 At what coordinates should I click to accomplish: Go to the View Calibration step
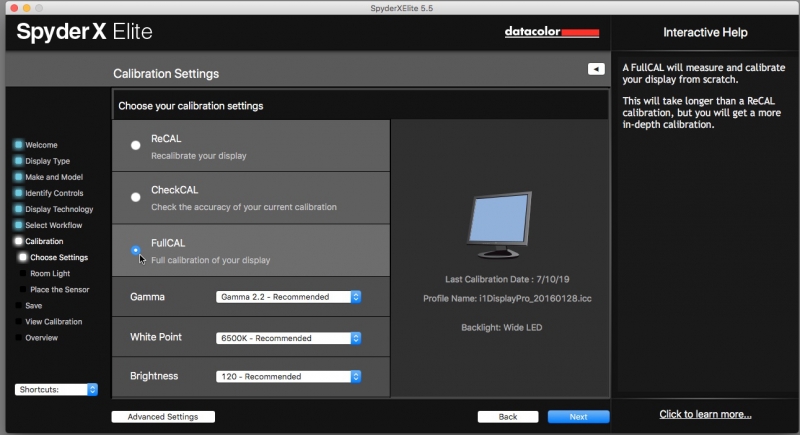tap(54, 322)
